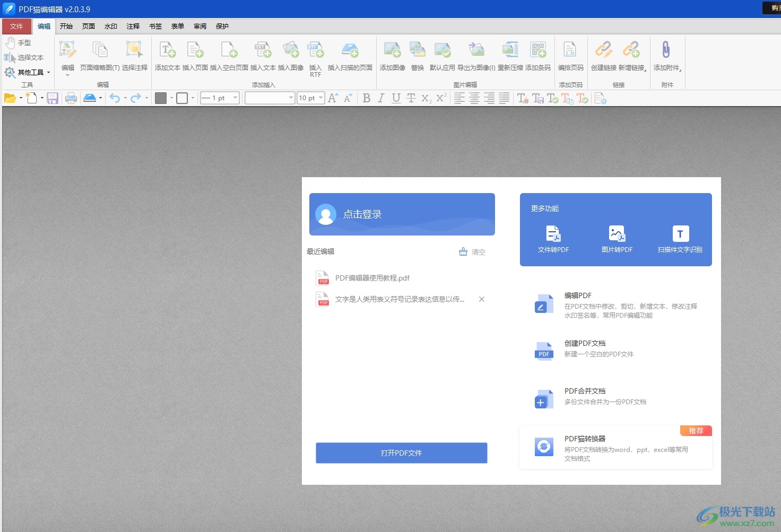Expand the undo history dropdown arrow

(125, 98)
